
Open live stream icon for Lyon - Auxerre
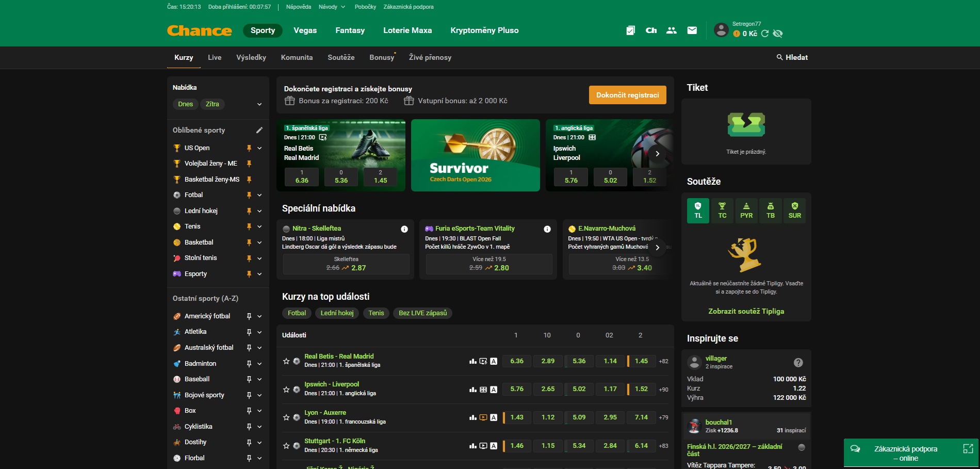click(x=483, y=417)
